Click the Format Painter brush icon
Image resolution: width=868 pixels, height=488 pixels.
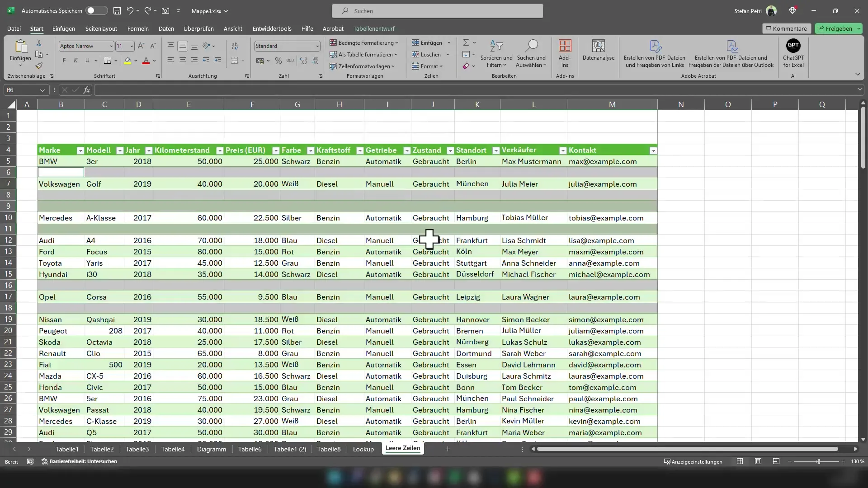click(39, 66)
